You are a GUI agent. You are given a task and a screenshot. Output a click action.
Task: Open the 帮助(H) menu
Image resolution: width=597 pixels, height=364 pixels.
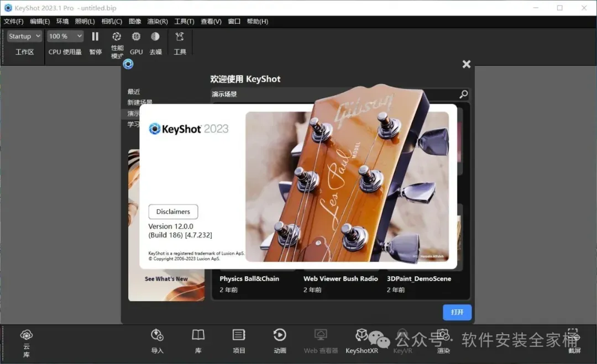click(258, 22)
